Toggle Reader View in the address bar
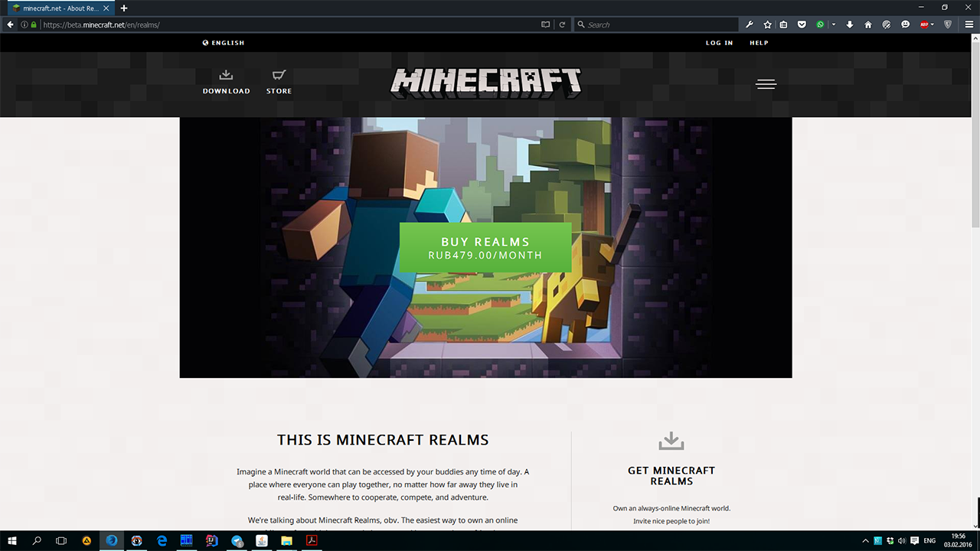This screenshot has width=980, height=551. (546, 24)
